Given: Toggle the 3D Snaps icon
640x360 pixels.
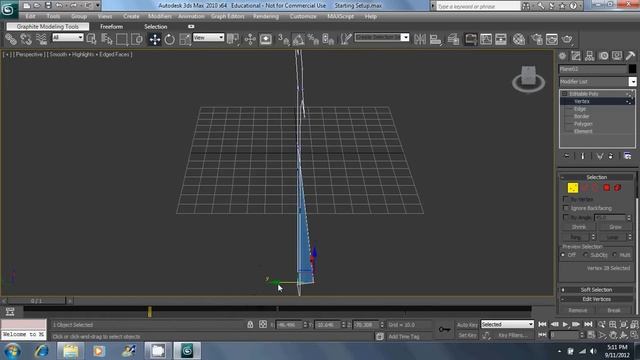Looking at the screenshot, I should coord(283,39).
